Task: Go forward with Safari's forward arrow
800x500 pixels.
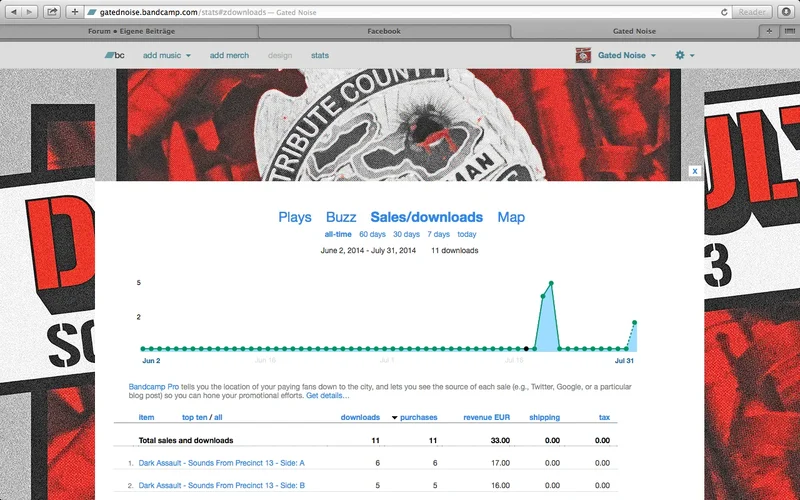Action: [30, 12]
